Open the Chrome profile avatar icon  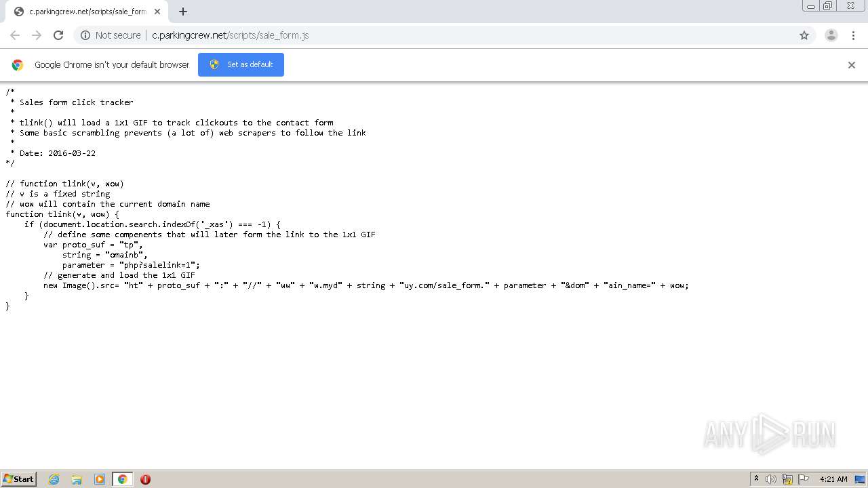pos(831,35)
